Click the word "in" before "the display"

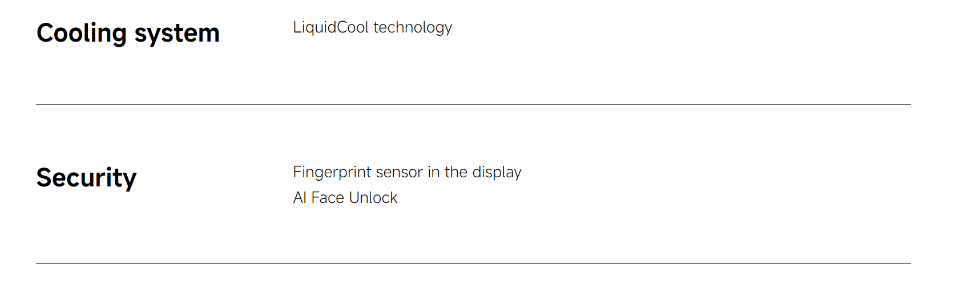[x=434, y=172]
